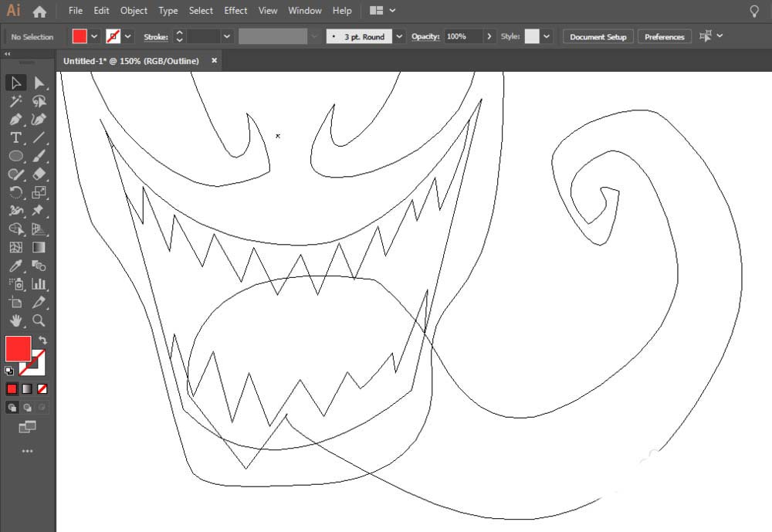Open the Edit menu
The height and width of the screenshot is (532, 772).
coord(101,10)
